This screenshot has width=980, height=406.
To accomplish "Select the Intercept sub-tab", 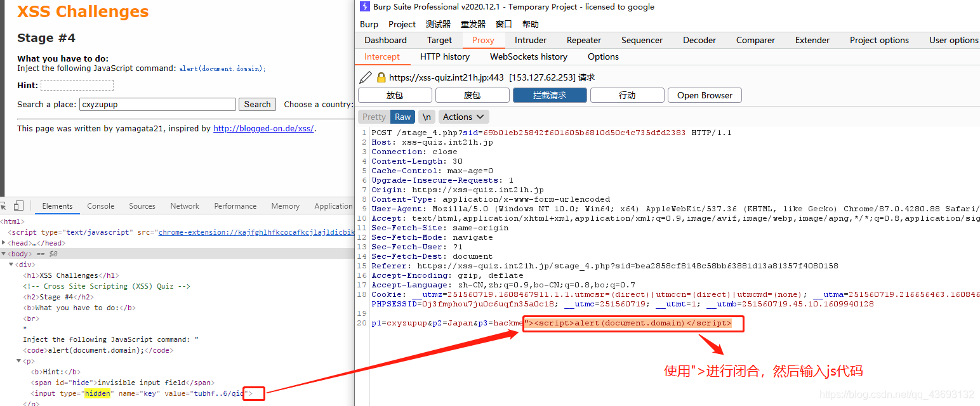I will point(382,56).
